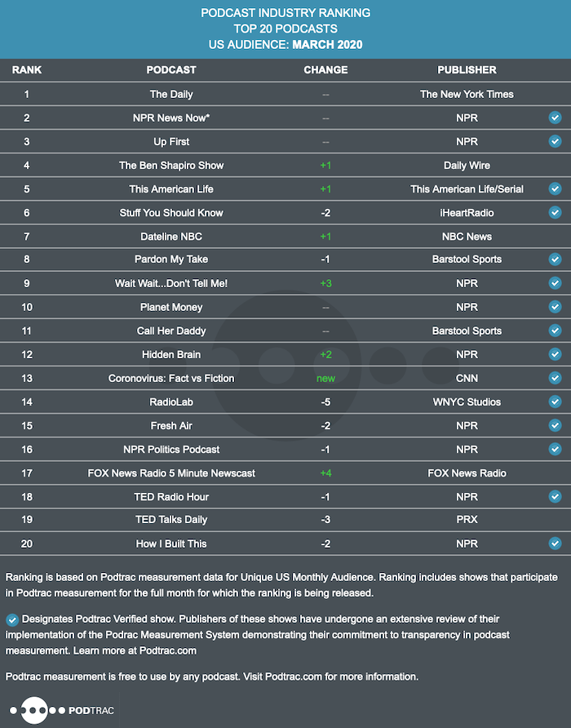Click The New York Times publisher name
Screen dimensions: 571x728
[467, 94]
